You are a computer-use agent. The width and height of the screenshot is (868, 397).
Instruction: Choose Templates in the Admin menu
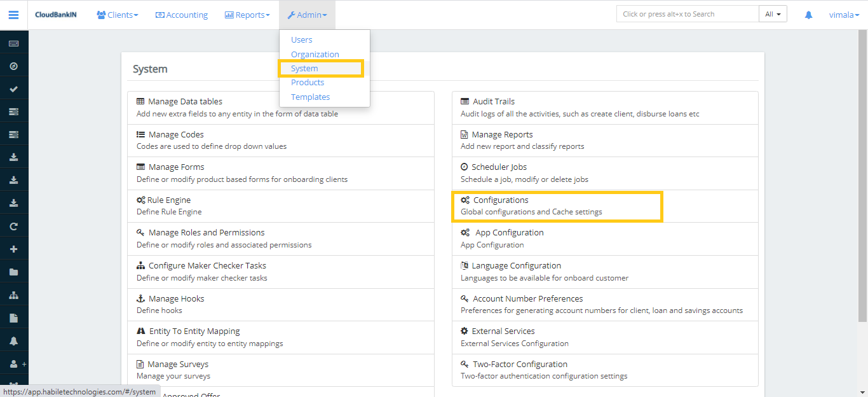(x=310, y=97)
